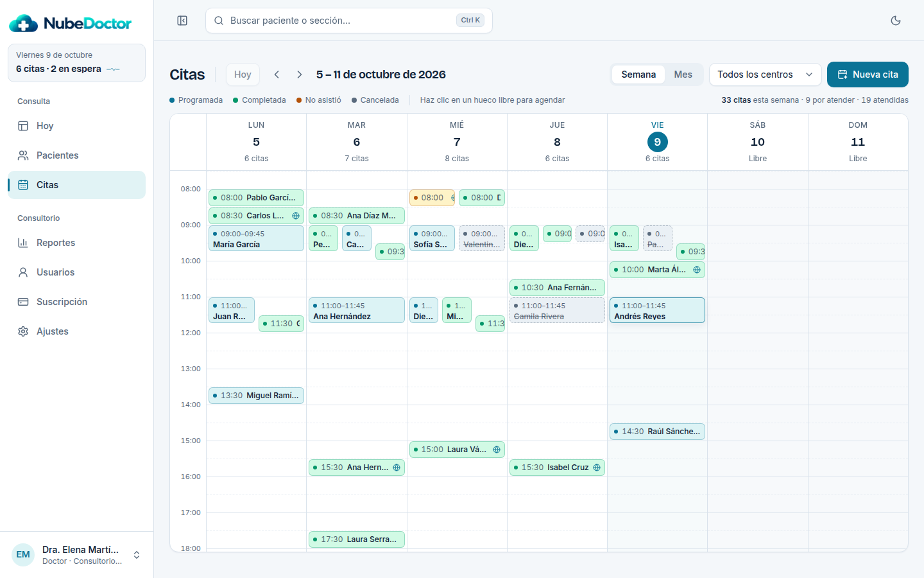Click globe icon on Laura Vá. appointment
924x578 pixels.
tap(497, 450)
